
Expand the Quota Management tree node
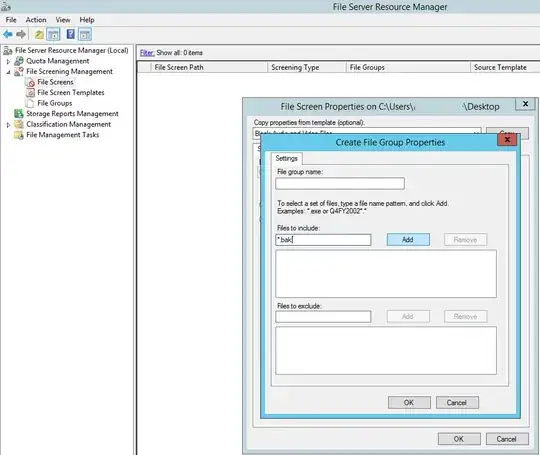pyautogui.click(x=8, y=61)
